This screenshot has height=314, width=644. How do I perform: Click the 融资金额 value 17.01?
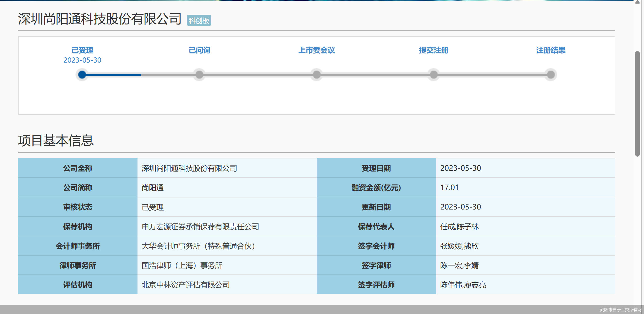coord(449,188)
